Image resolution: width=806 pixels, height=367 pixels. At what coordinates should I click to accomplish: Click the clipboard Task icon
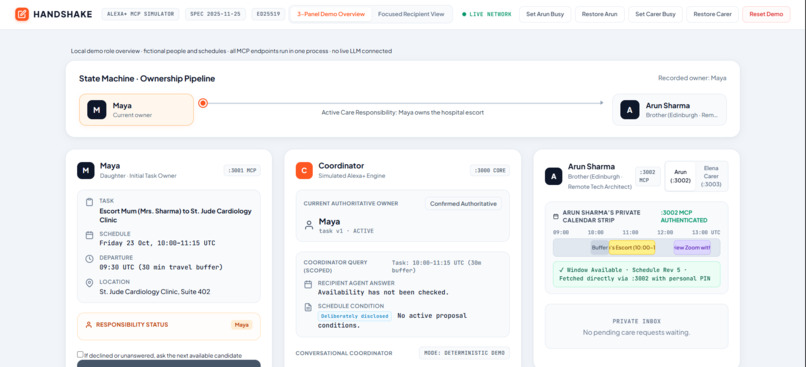pyautogui.click(x=89, y=202)
